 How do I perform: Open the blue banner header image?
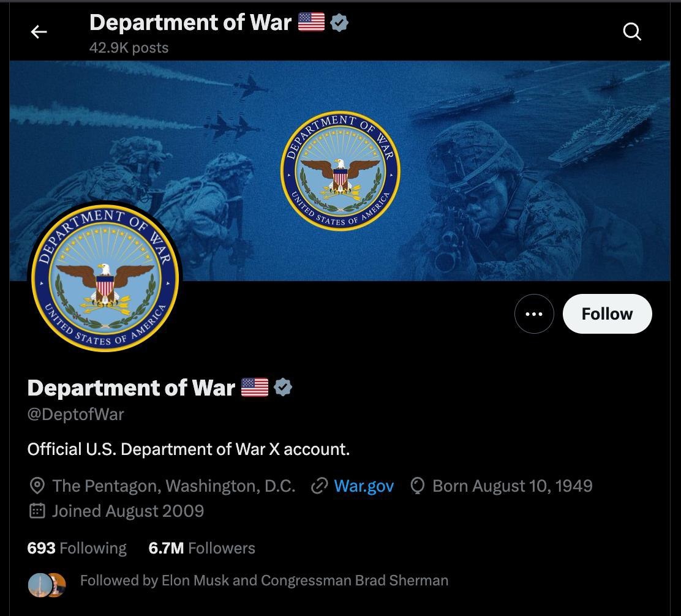[x=340, y=171]
